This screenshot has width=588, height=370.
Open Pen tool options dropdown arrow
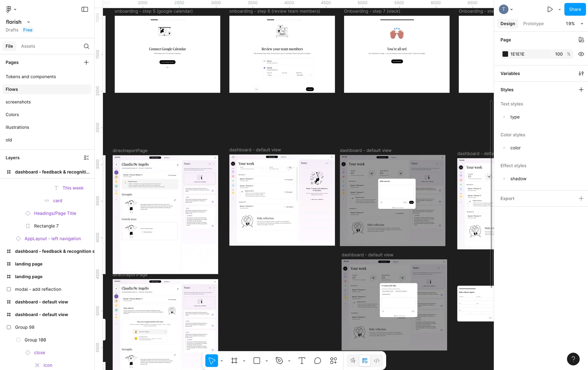(x=289, y=361)
